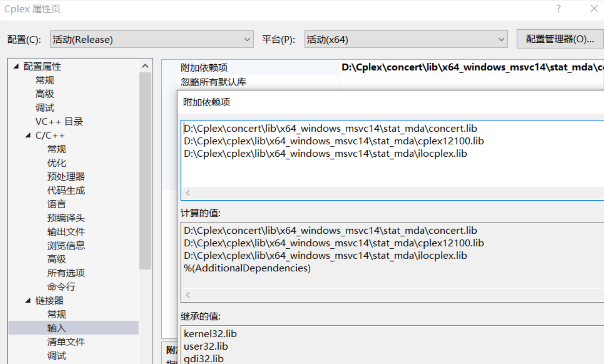604x364 pixels.
Task: Select the 浏览信息 tree item
Action: 66,245
